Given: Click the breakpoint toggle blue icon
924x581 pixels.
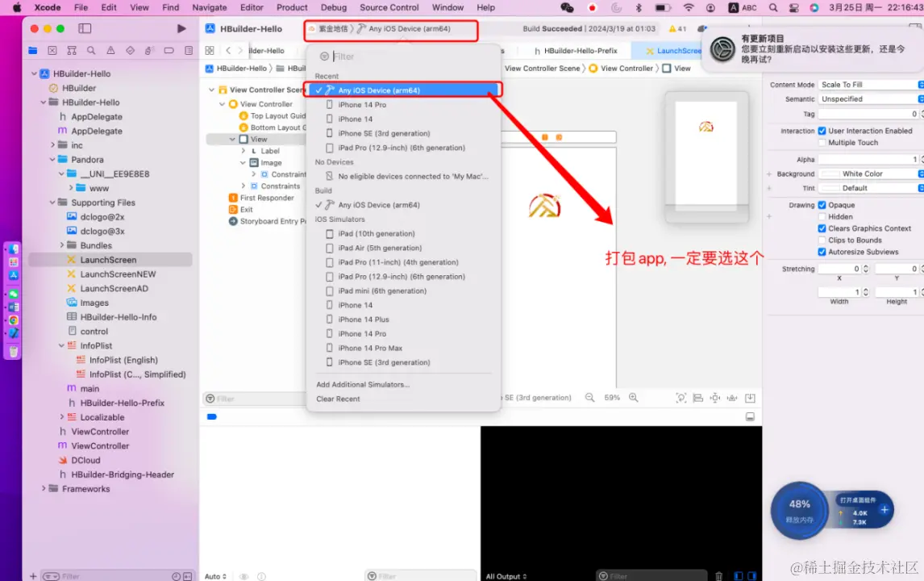Looking at the screenshot, I should tap(212, 417).
